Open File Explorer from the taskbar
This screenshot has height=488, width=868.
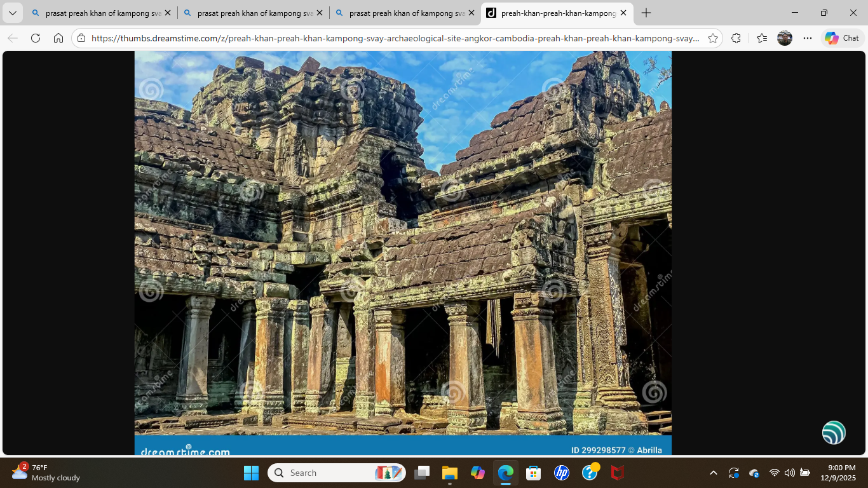tap(450, 473)
